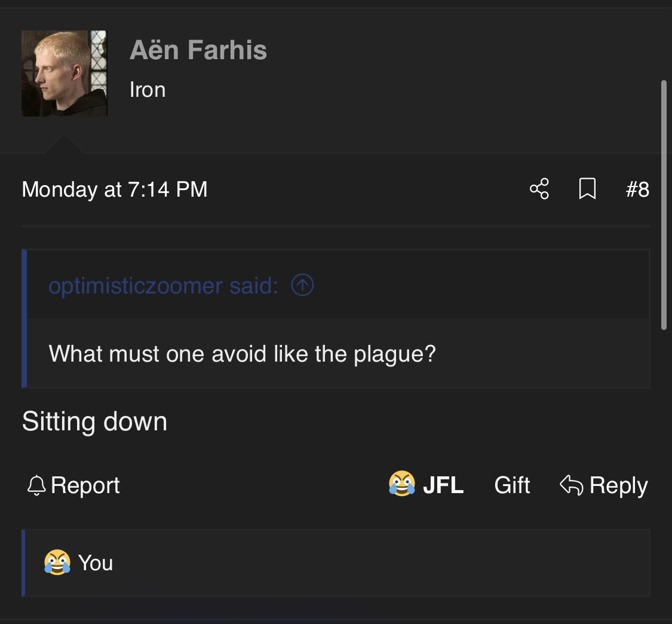This screenshot has width=672, height=624.
Task: Click the Gift button
Action: [x=512, y=485]
